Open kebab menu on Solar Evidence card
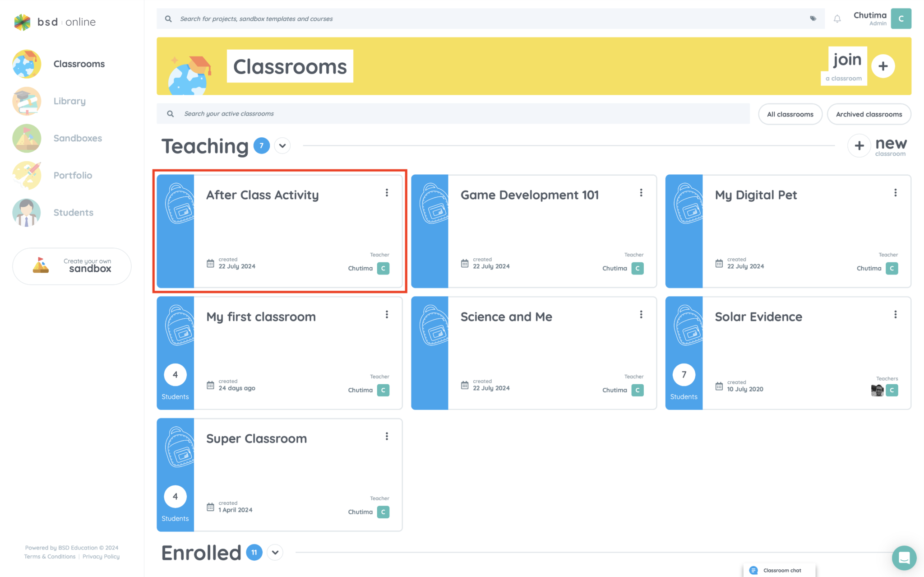 coord(896,314)
